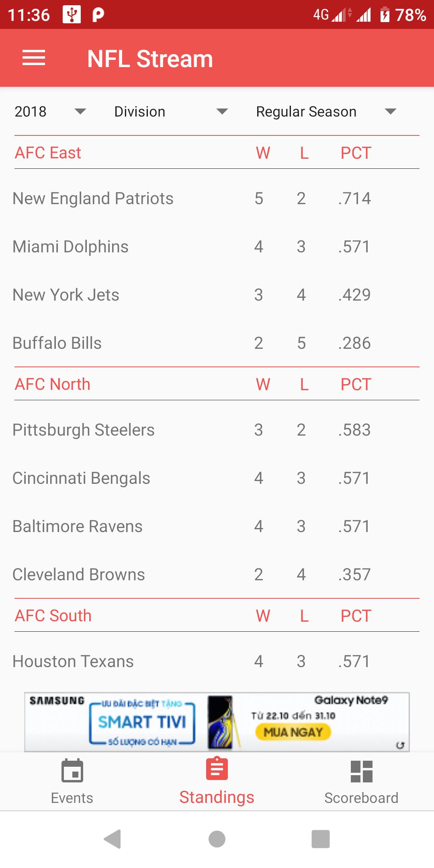Tap the Standings clipboard icon

point(217,768)
